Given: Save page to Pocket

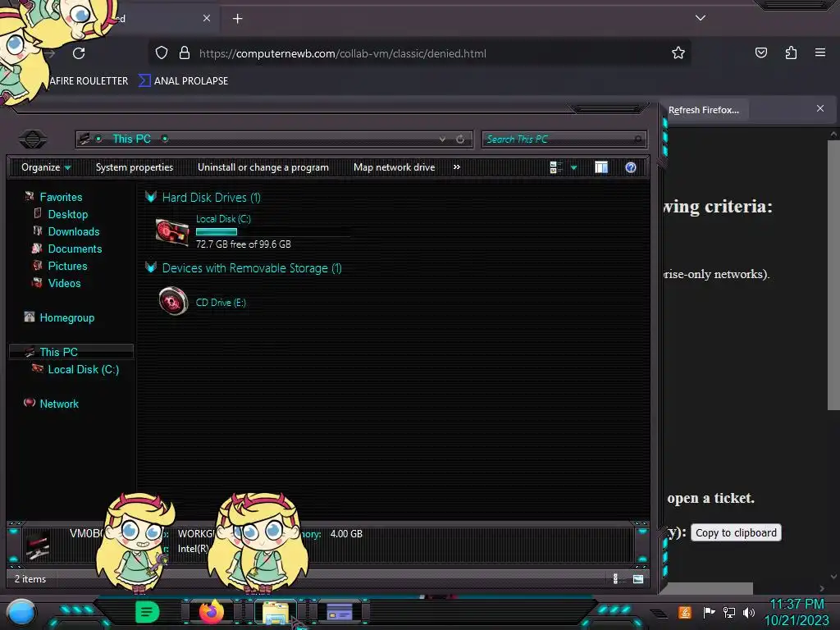Looking at the screenshot, I should [760, 52].
